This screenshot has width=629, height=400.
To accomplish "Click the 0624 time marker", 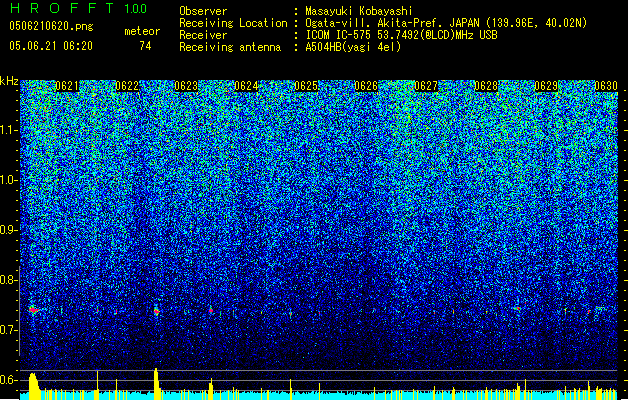I will [246, 86].
